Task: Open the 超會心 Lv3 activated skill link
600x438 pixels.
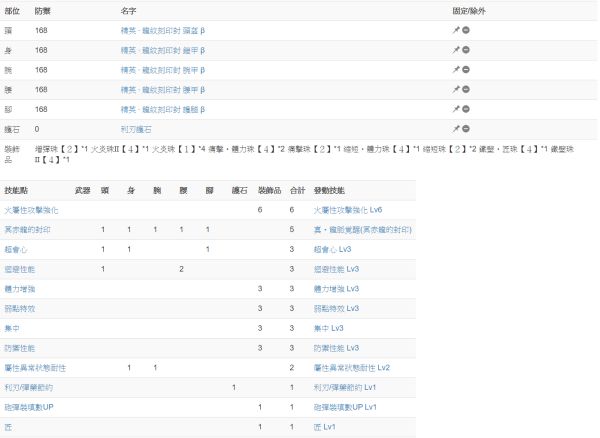Action: [332, 249]
